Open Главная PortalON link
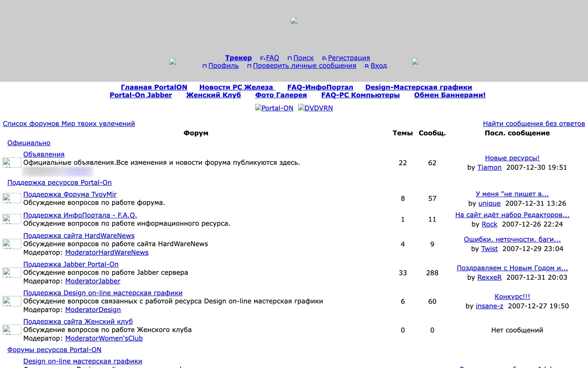 [154, 87]
